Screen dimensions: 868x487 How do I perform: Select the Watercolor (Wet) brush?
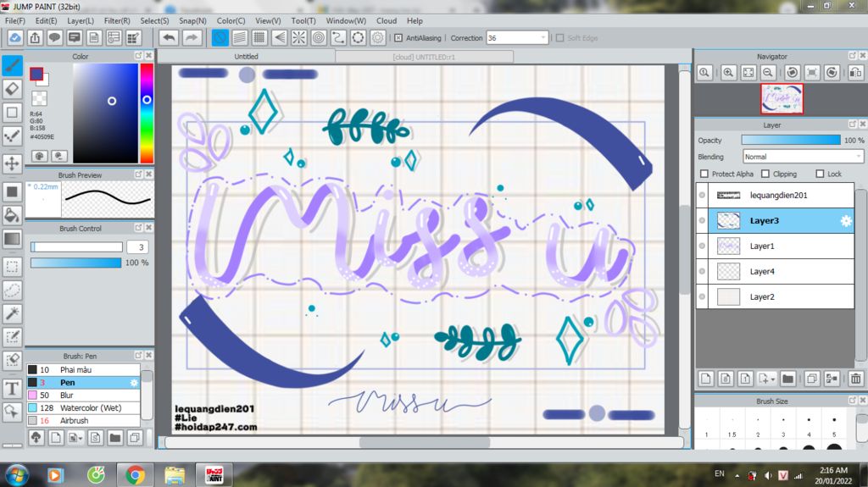83,408
